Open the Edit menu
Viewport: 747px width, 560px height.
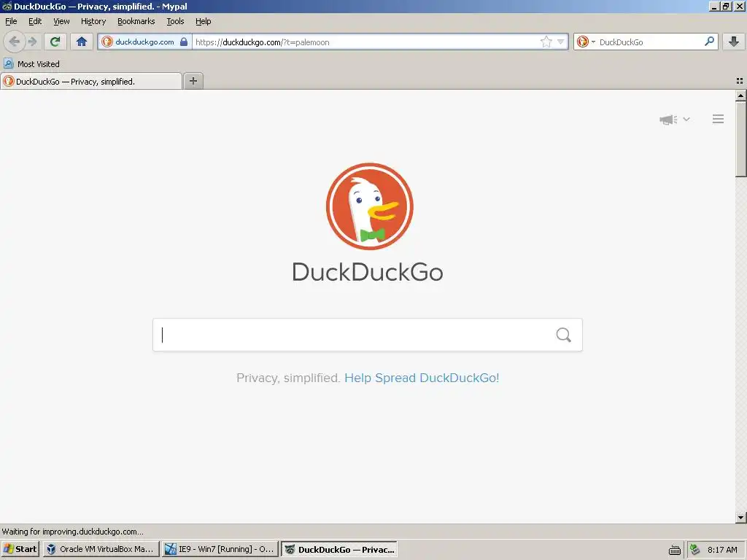point(35,21)
